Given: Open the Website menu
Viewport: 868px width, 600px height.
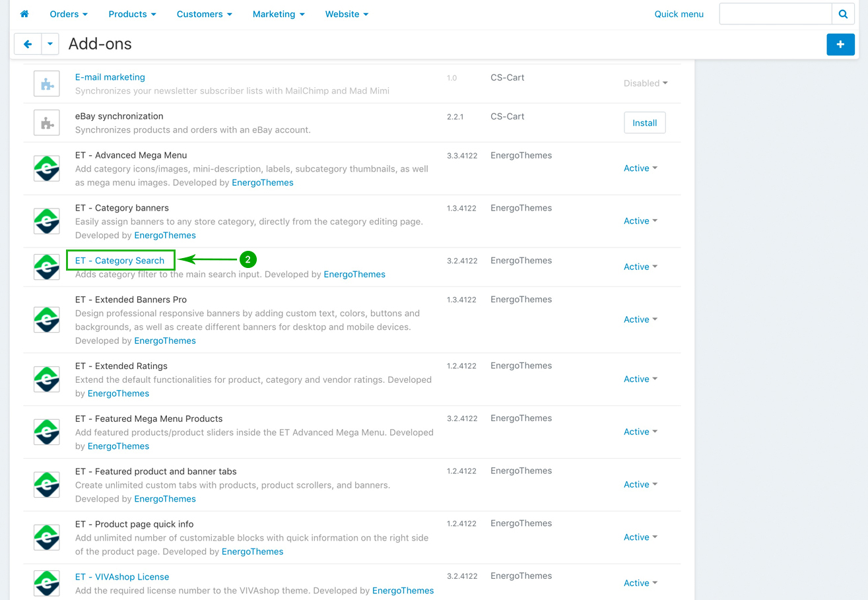Looking at the screenshot, I should 347,14.
